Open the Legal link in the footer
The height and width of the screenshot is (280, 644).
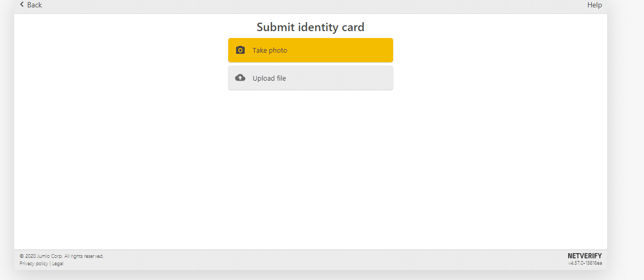point(57,263)
